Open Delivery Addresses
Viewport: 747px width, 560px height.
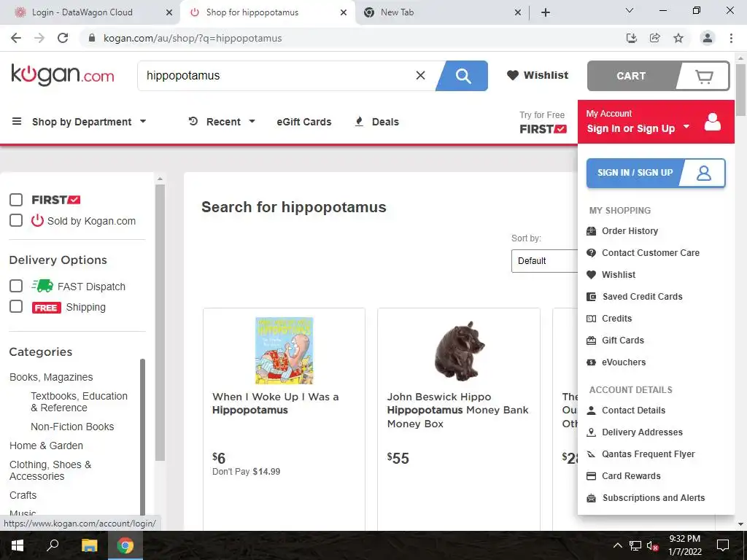(x=635, y=432)
